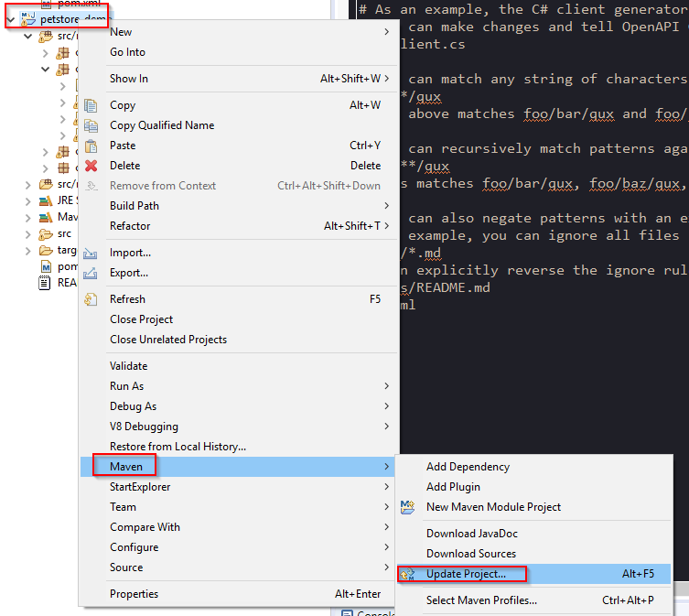Click the Refresh icon in the menu
The image size is (689, 616).
tap(91, 299)
